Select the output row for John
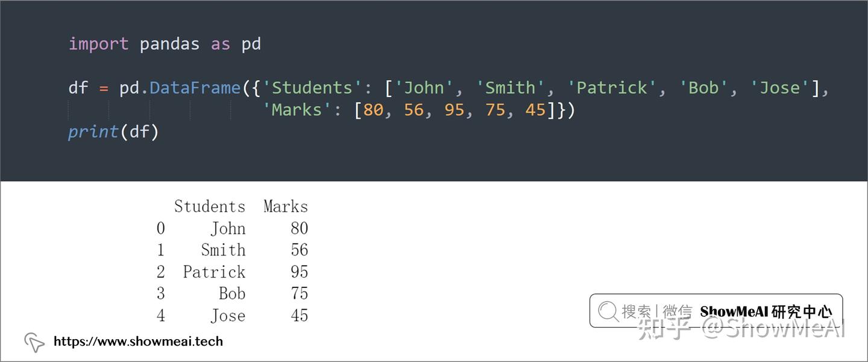 pos(232,228)
